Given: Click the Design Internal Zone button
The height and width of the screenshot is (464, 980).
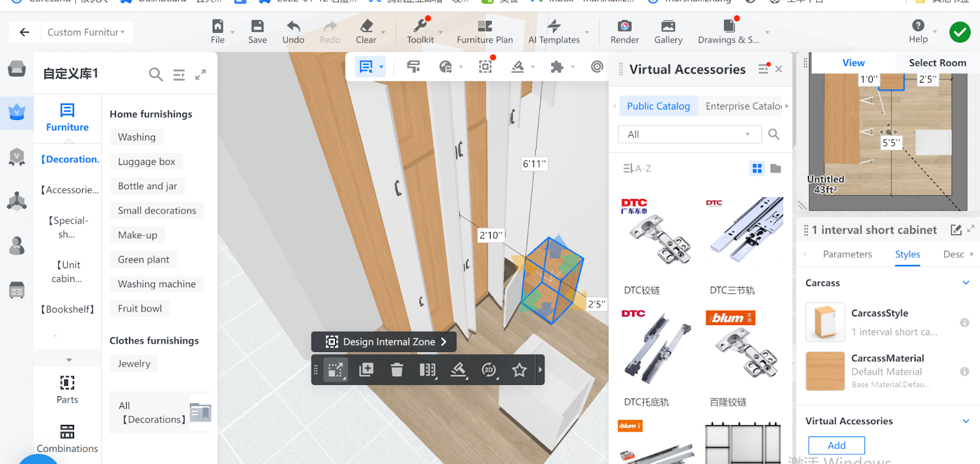Looking at the screenshot, I should coord(384,342).
